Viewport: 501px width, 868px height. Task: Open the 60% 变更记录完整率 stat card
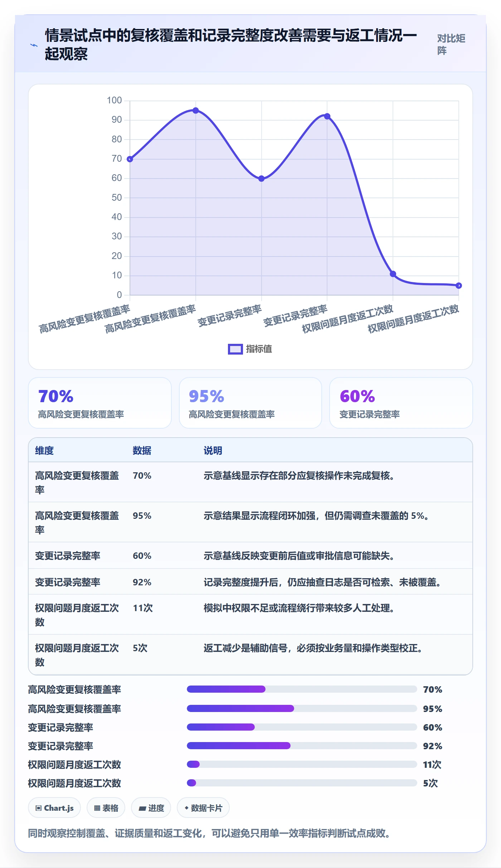tap(401, 403)
